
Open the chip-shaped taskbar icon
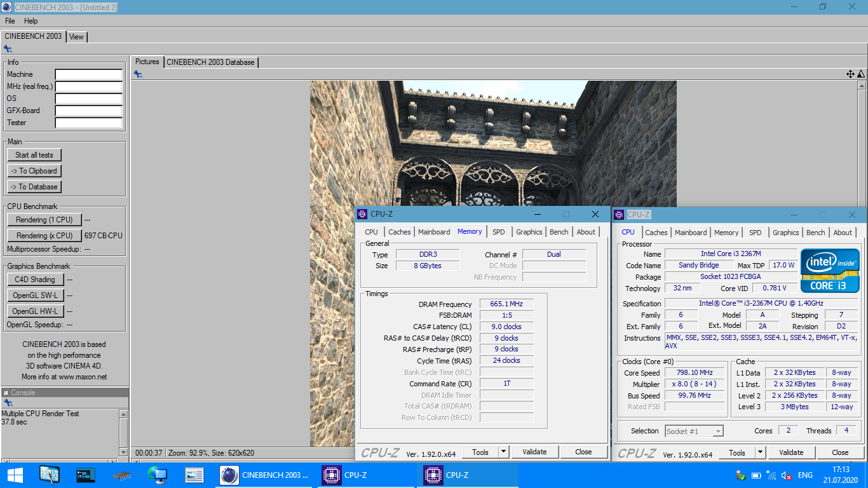121,475
